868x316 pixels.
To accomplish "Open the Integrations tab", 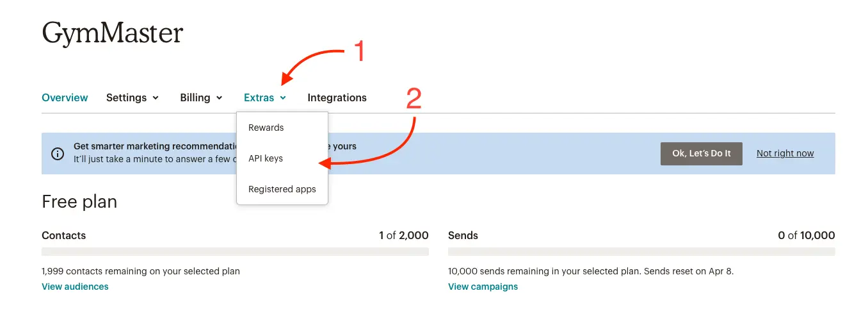I will click(337, 98).
